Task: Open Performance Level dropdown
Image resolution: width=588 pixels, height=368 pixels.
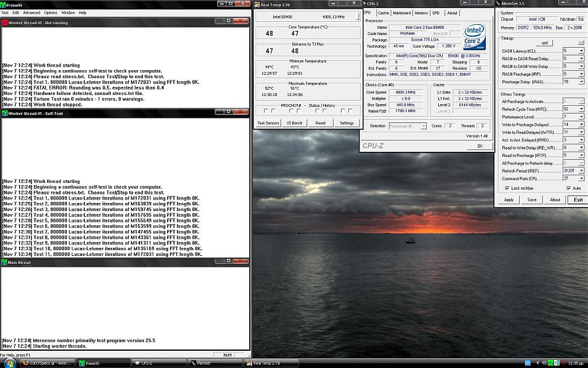Action: [581, 117]
